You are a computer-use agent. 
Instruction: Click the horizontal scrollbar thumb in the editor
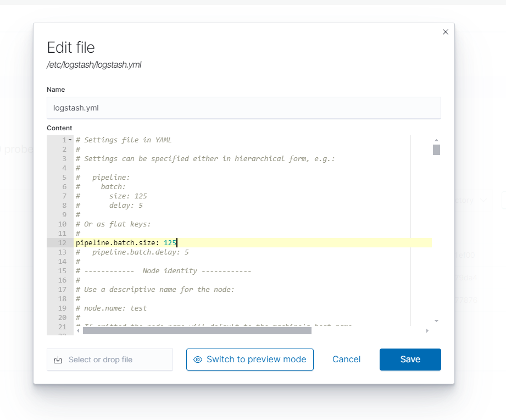click(197, 330)
